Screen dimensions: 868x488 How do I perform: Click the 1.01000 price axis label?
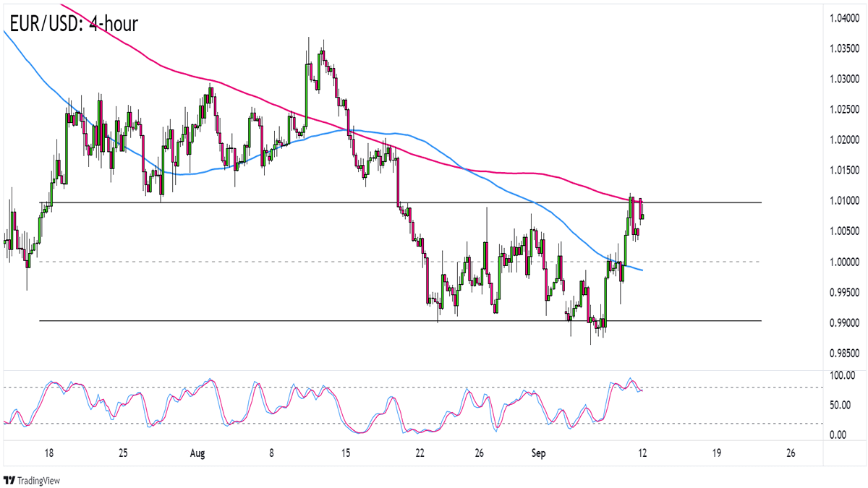845,201
